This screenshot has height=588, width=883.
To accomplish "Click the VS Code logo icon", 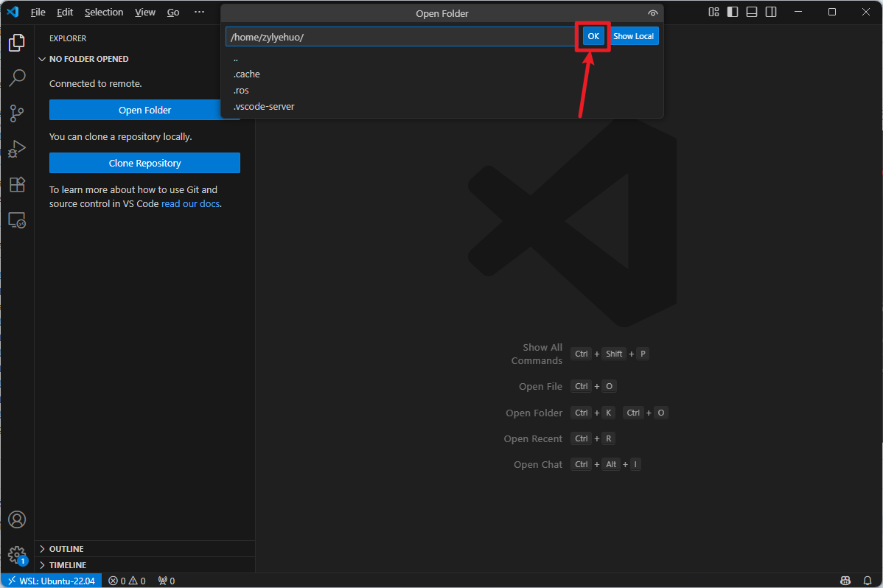I will tap(13, 12).
